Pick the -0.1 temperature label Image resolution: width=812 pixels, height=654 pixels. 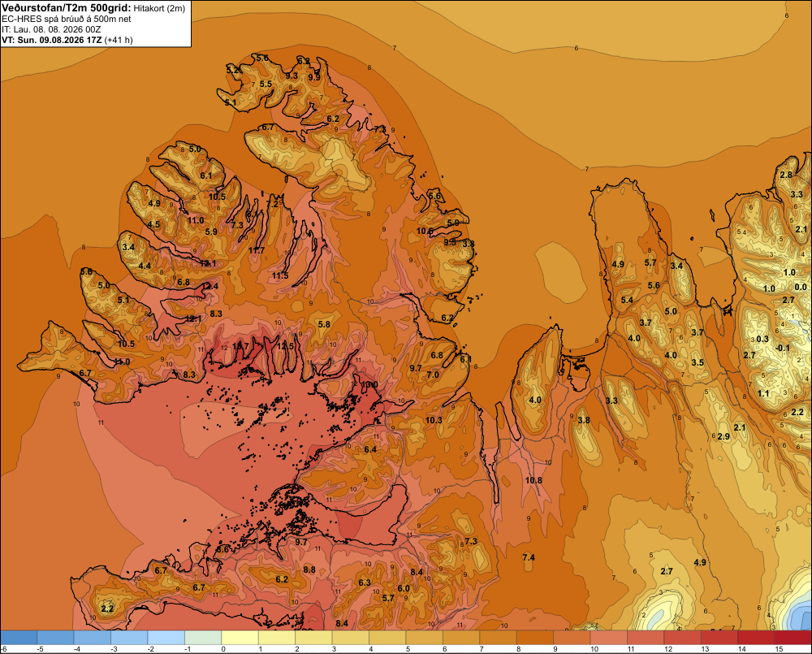coord(783,348)
